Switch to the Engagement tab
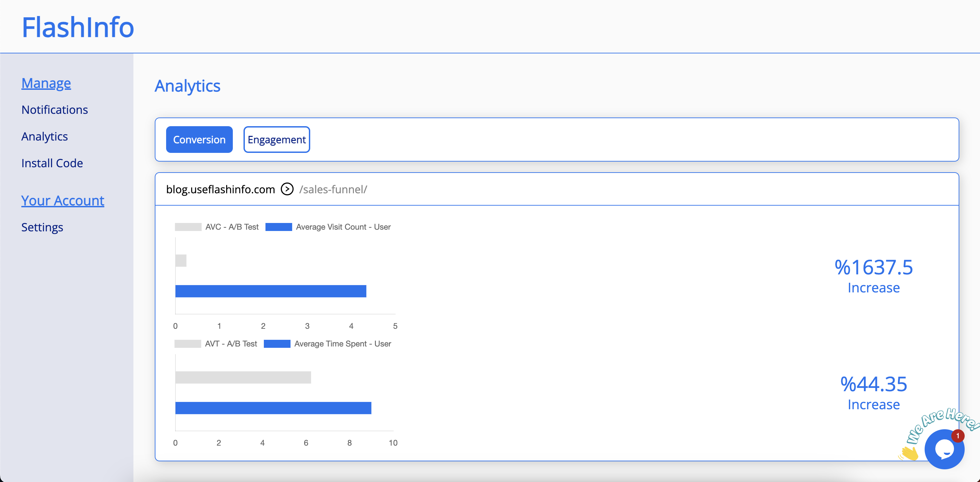This screenshot has height=482, width=980. click(277, 140)
